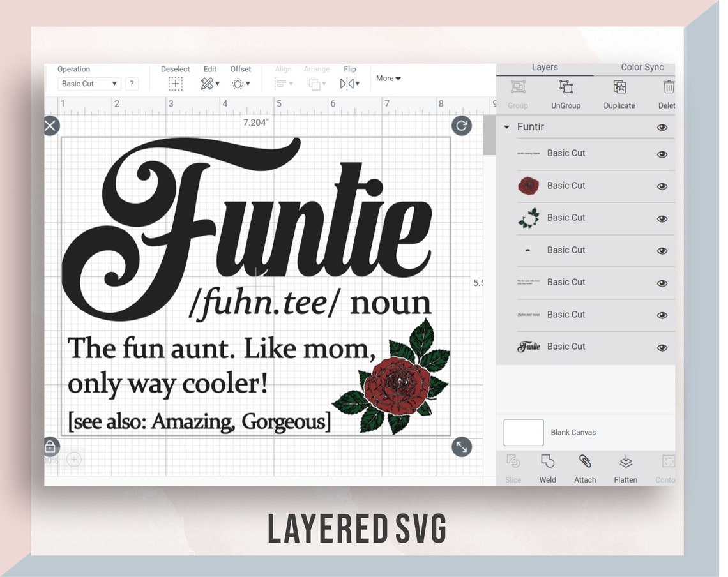This screenshot has height=577, width=728.
Task: Select the Slice tool
Action: (x=513, y=468)
